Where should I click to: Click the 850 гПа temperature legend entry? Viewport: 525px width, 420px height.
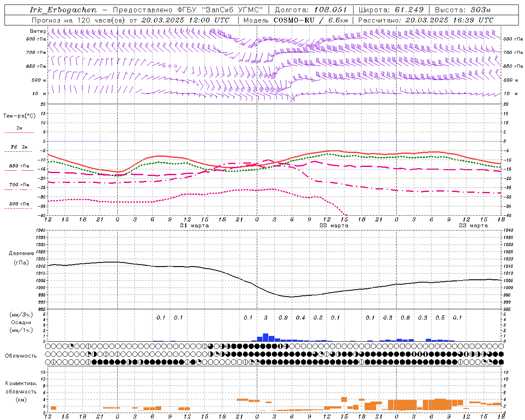pos(19,166)
